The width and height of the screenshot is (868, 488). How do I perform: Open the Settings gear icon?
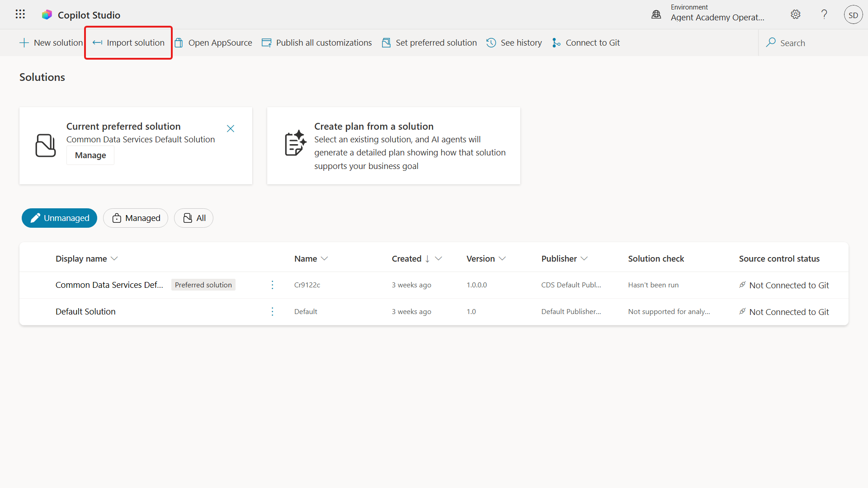tap(796, 14)
